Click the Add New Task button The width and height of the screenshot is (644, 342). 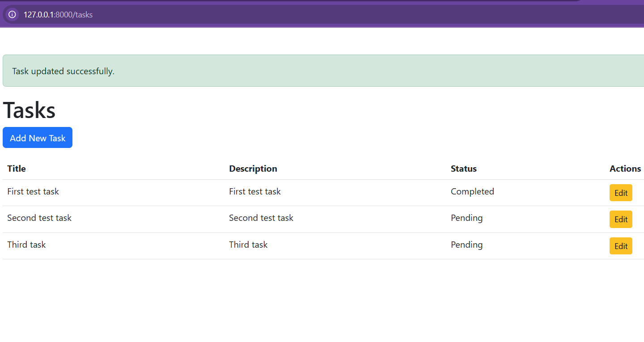38,138
